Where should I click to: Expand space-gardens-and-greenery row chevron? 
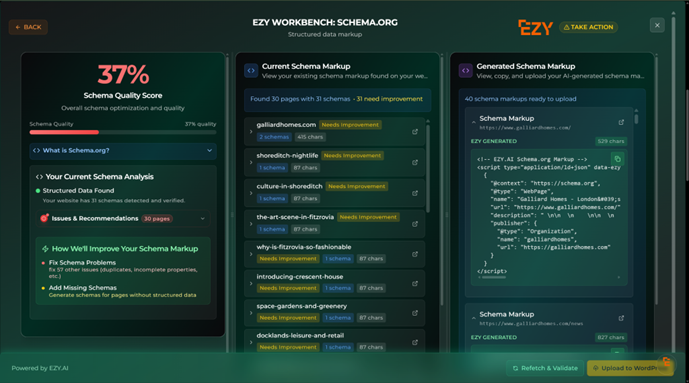coord(251,313)
